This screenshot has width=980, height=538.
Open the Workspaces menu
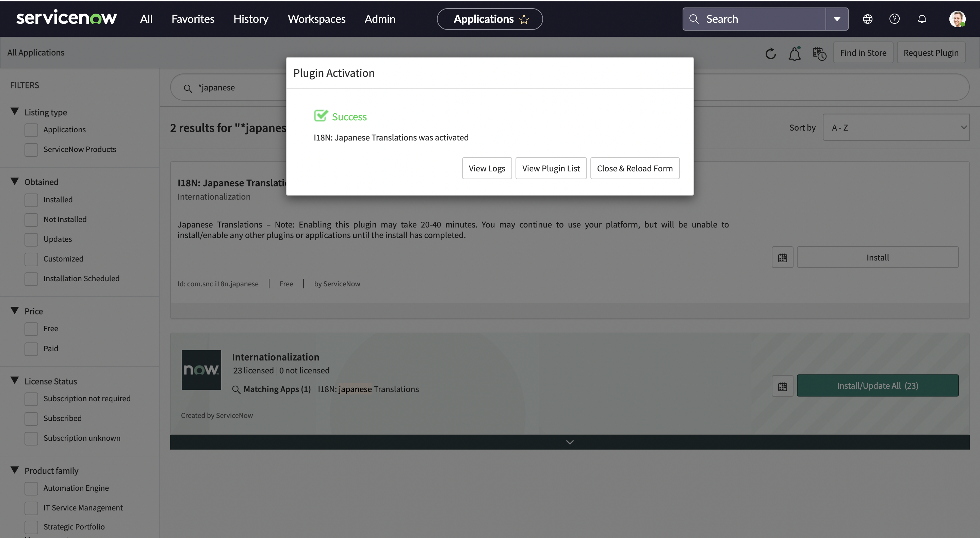316,19
